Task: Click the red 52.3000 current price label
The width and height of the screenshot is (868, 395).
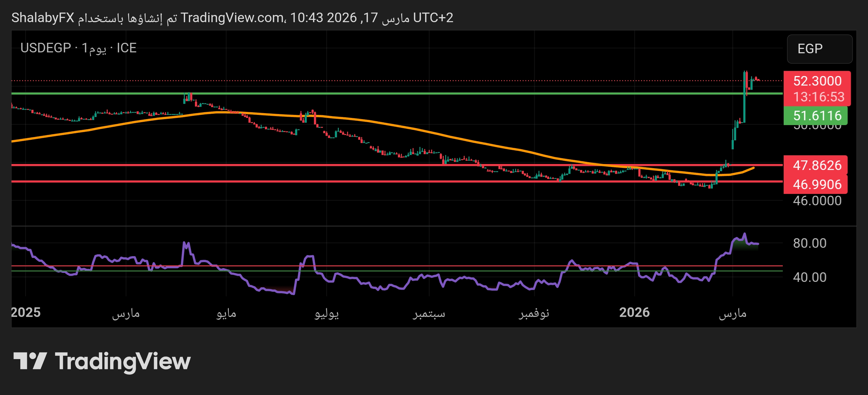Action: [817, 81]
